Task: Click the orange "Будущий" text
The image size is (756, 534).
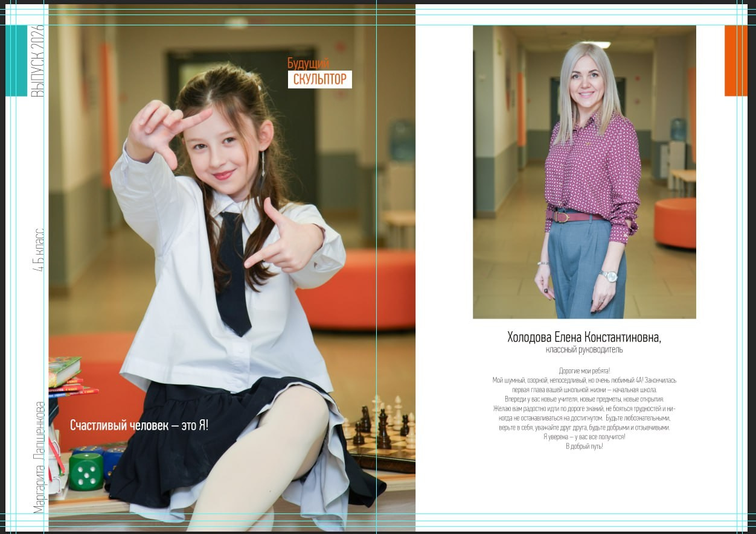Action: [x=308, y=63]
